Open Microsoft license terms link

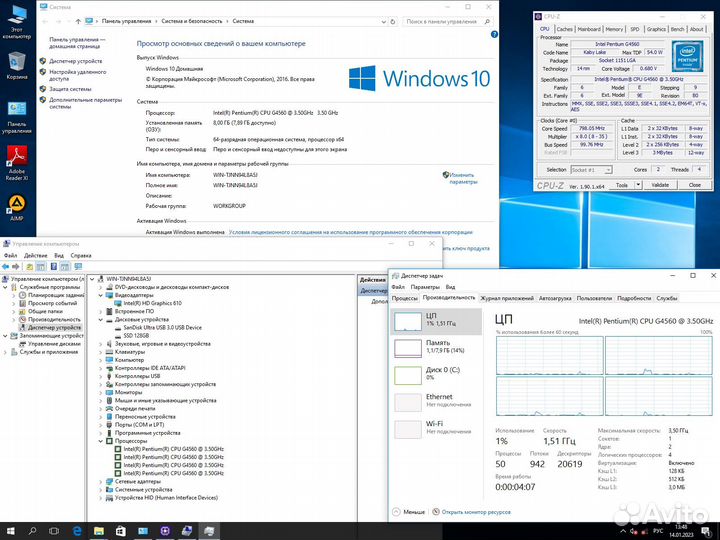point(350,232)
